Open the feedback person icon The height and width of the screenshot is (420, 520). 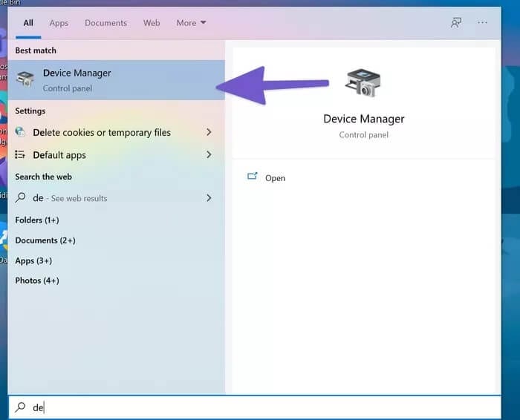click(456, 23)
